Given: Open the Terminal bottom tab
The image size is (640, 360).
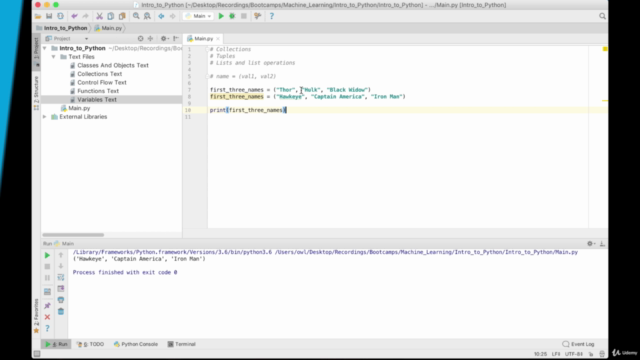Looking at the screenshot, I should [182, 344].
